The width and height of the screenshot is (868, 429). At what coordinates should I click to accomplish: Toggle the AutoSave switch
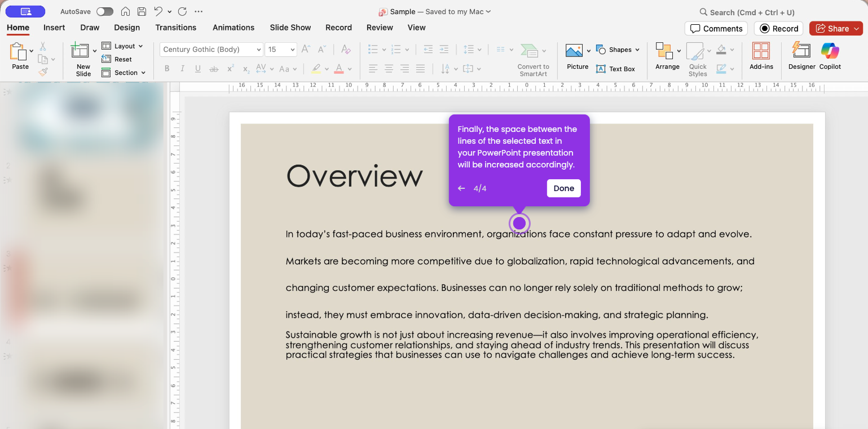pyautogui.click(x=104, y=12)
